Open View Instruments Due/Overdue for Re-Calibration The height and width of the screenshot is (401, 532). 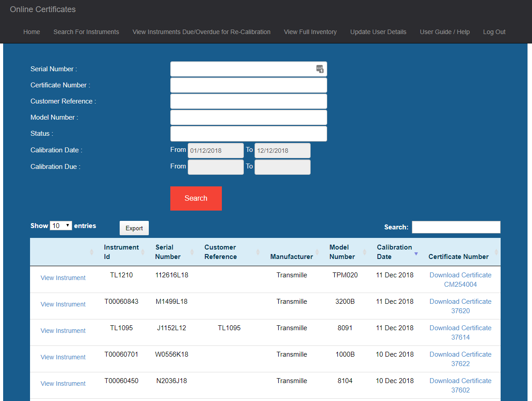click(202, 32)
